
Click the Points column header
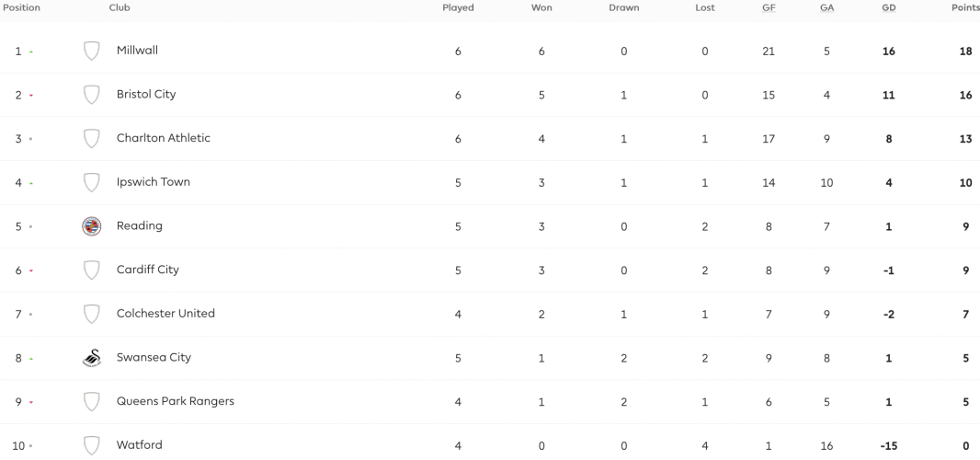965,8
